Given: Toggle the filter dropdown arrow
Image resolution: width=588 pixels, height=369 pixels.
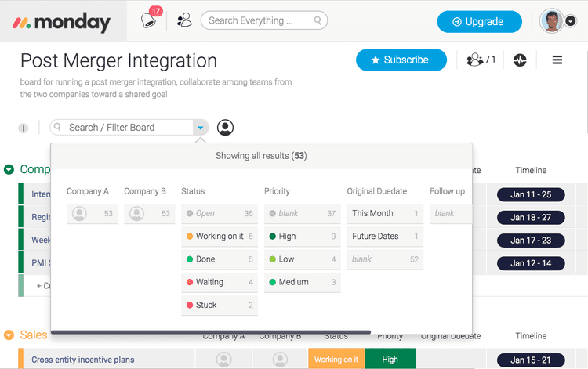Looking at the screenshot, I should click(201, 128).
